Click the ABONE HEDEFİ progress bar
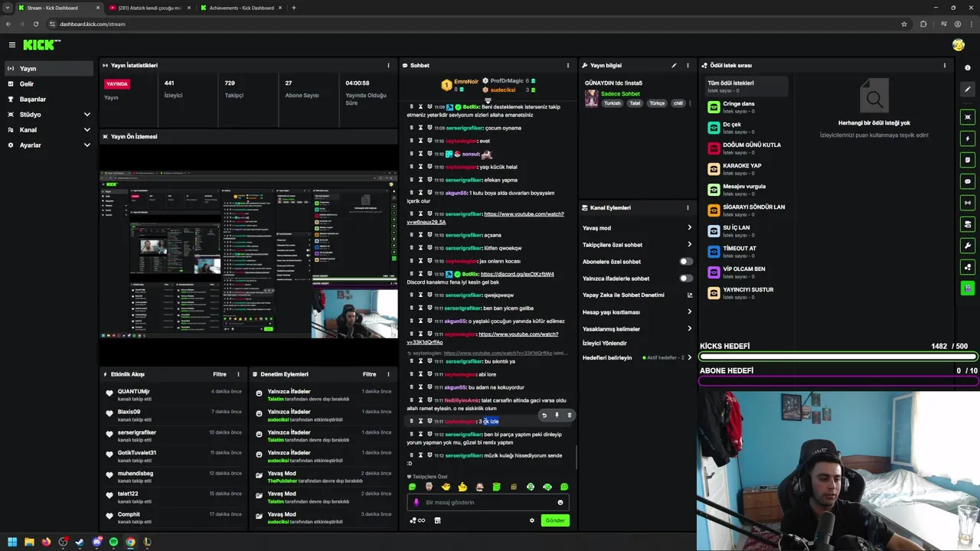 [838, 381]
